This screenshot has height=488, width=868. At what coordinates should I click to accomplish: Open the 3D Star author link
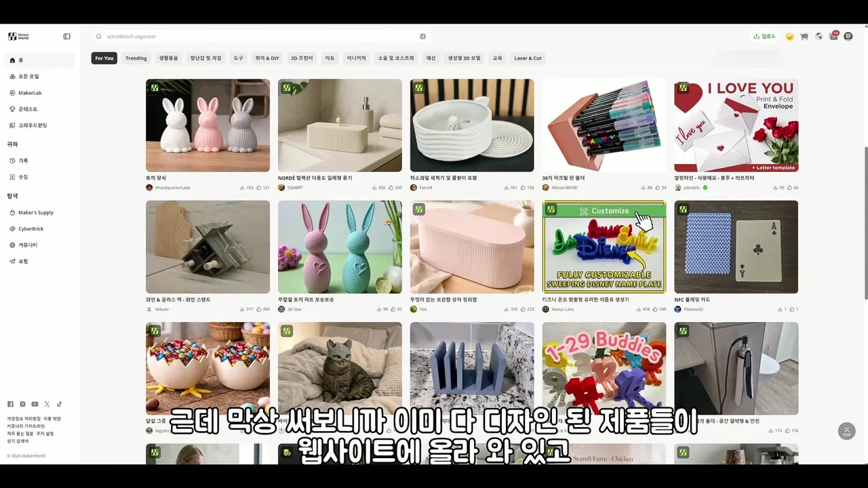pos(294,309)
